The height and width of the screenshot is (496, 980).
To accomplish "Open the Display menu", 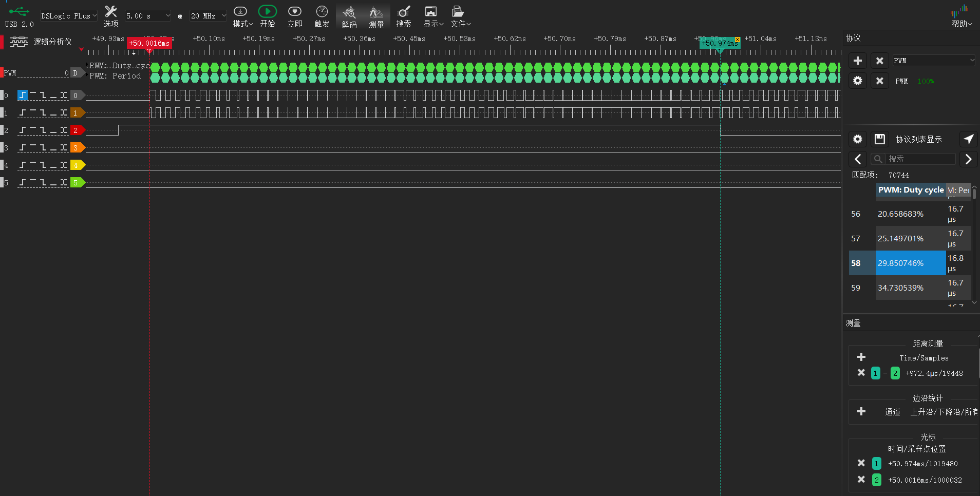I will pos(432,16).
